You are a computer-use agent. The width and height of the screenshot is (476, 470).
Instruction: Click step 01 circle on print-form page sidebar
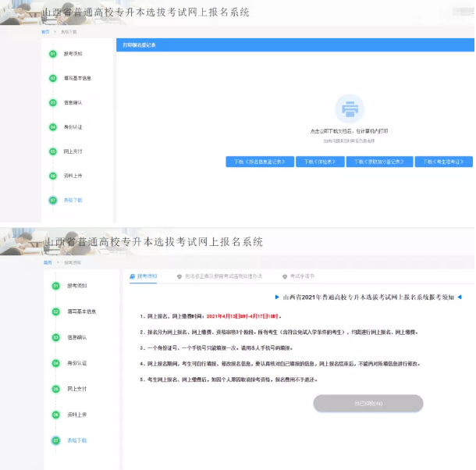(53, 54)
